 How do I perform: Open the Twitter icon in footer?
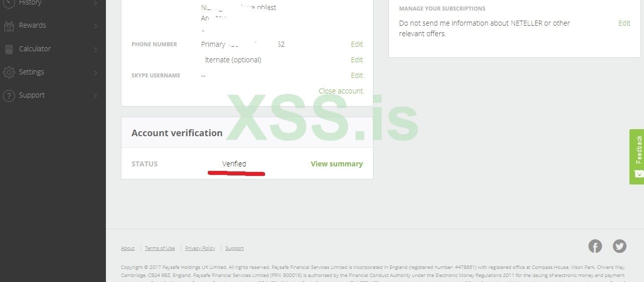[619, 246]
